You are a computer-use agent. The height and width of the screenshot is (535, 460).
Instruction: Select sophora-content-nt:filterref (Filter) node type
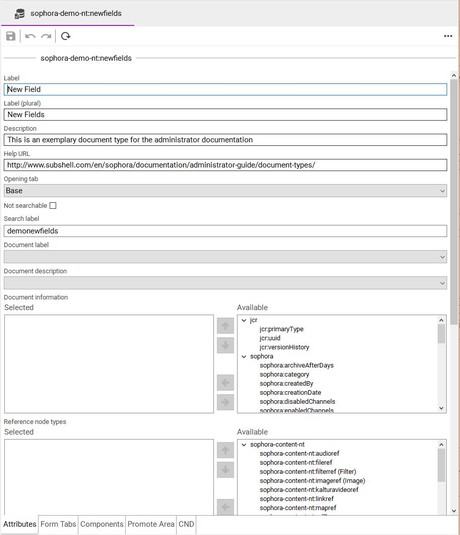click(x=308, y=472)
